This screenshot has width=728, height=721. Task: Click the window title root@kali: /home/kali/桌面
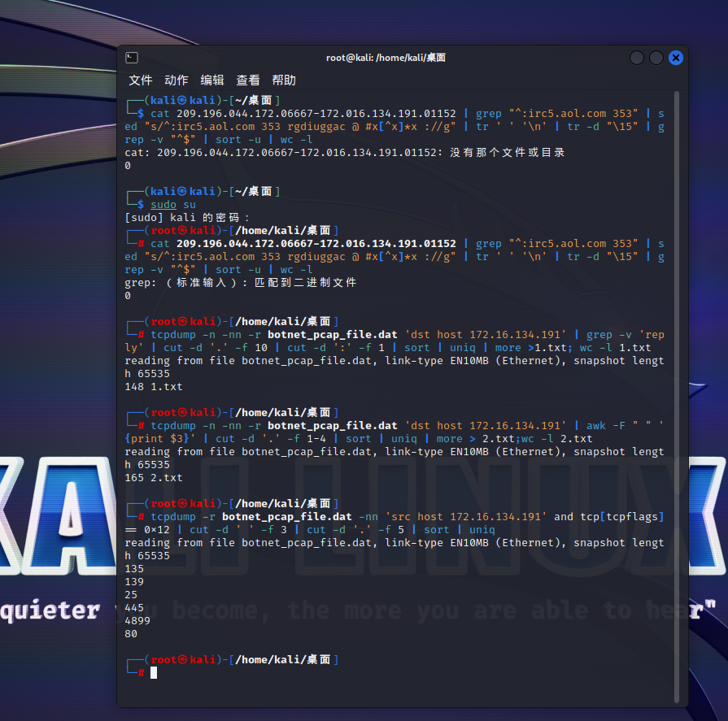(x=386, y=58)
